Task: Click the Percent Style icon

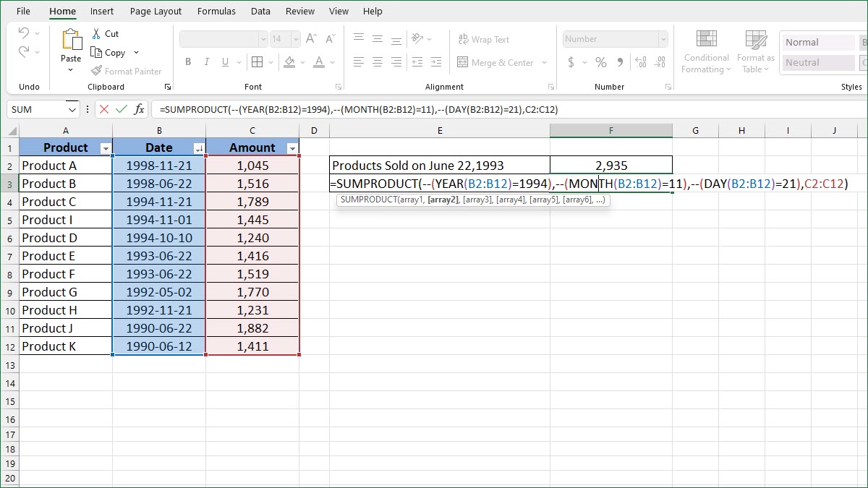Action: (600, 63)
